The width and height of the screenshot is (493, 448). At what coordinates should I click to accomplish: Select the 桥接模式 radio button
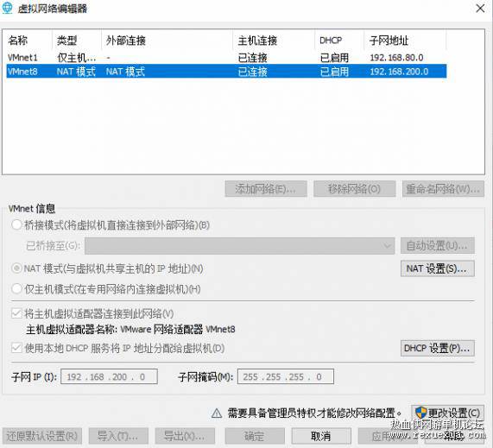[16, 225]
